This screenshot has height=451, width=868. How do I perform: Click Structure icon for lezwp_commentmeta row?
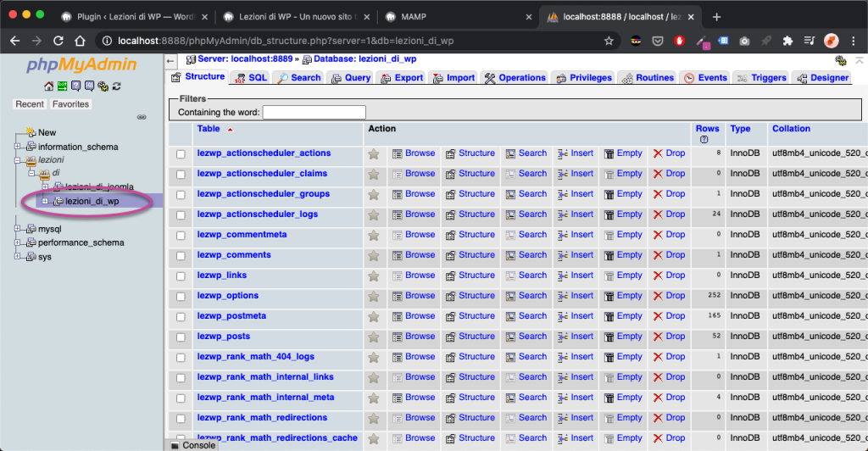click(x=451, y=235)
